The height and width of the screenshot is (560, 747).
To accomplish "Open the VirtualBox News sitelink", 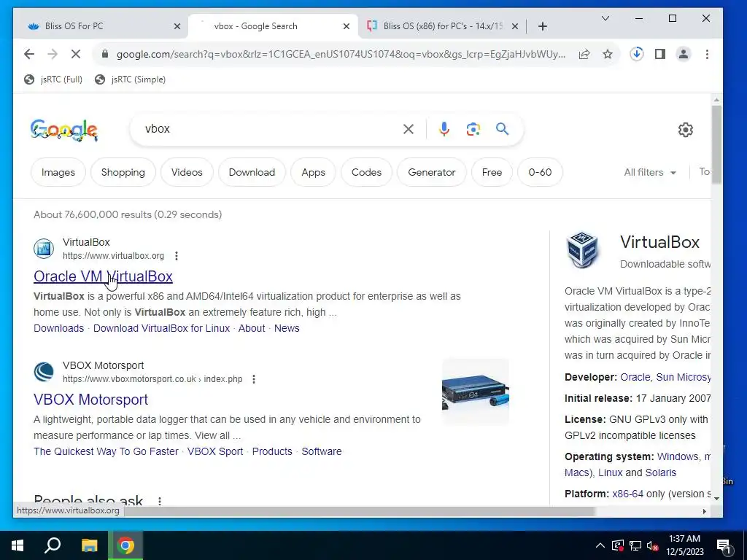I will point(287,329).
